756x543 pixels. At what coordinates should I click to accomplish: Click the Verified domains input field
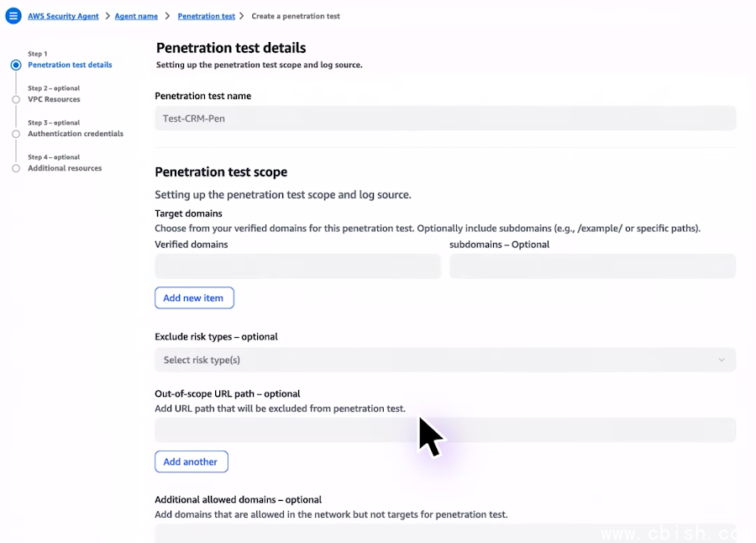click(x=297, y=266)
